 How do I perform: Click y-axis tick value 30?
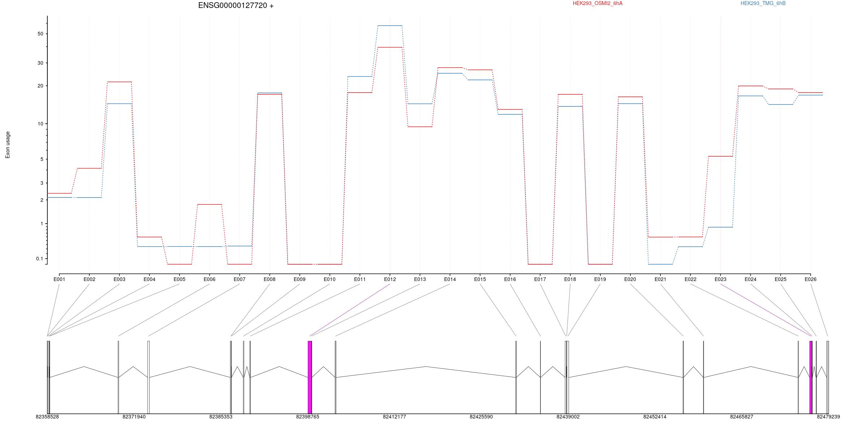40,63
